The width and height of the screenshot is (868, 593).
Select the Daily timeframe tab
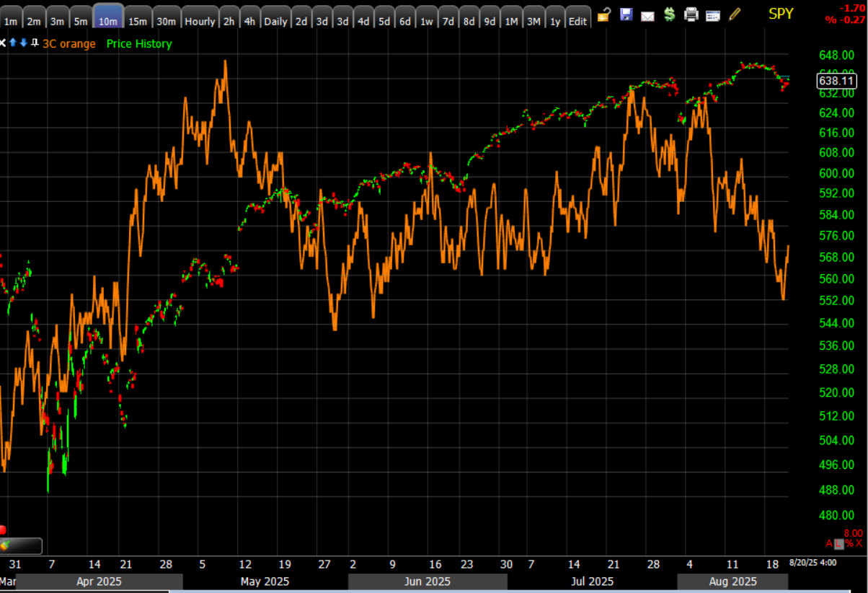pyautogui.click(x=275, y=21)
